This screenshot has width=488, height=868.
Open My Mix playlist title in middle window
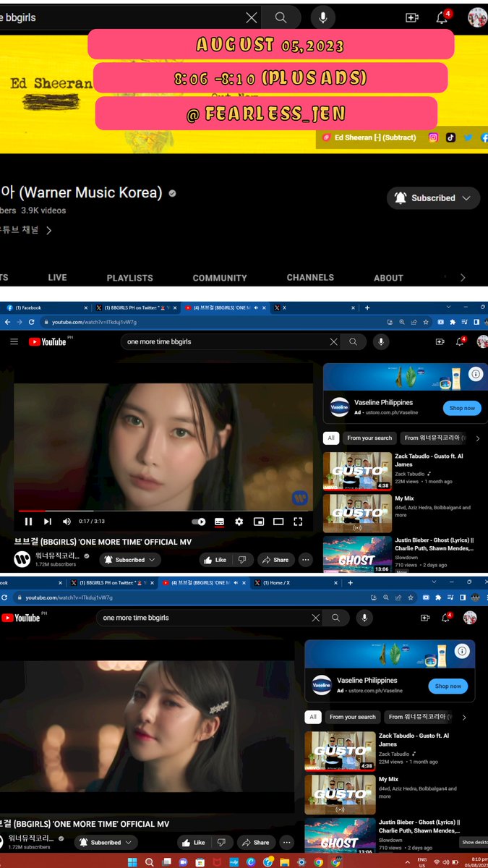coord(403,498)
